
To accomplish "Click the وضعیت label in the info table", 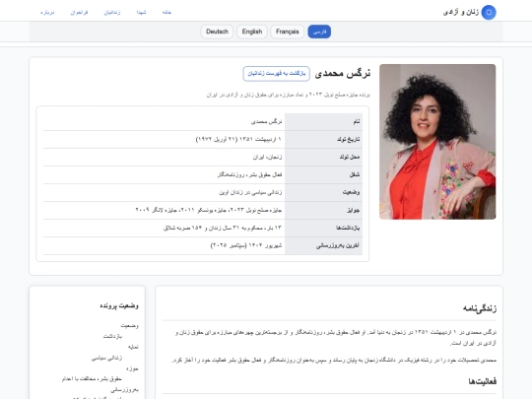I will 323,192.
